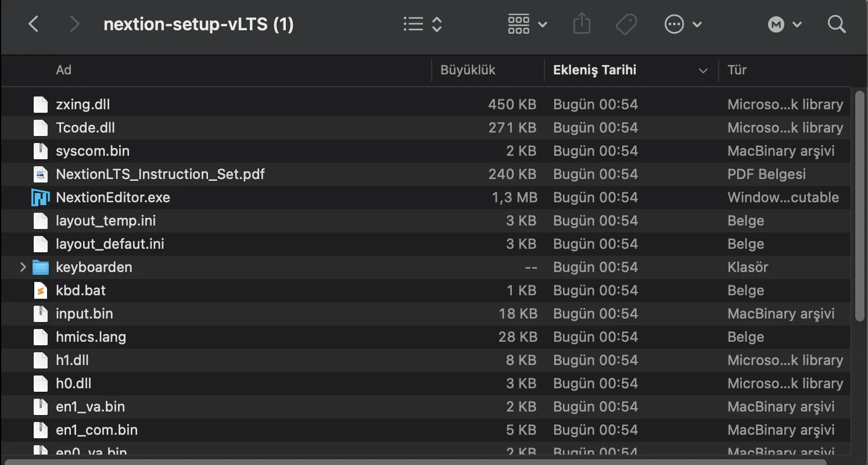Select the NextionLTS_Instruction_Set.pdf icon
The width and height of the screenshot is (868, 465).
coord(40,174)
